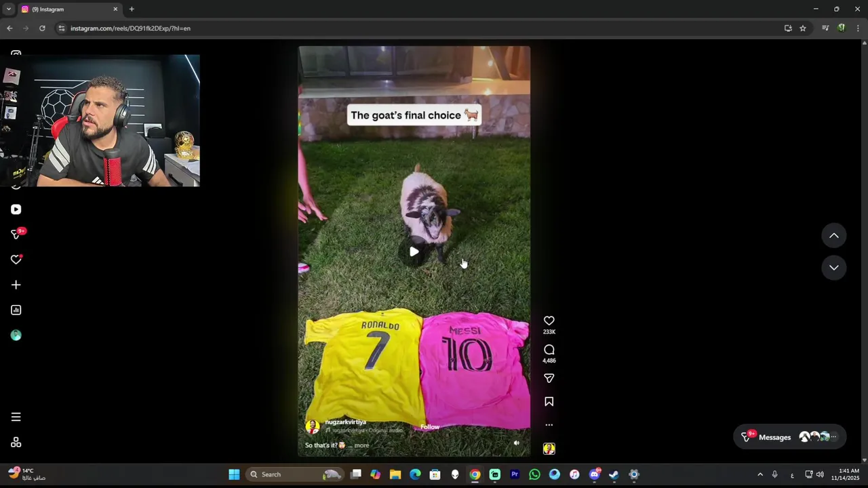Open the reel's three-dot options menu
The width and height of the screenshot is (868, 488).
click(549, 425)
